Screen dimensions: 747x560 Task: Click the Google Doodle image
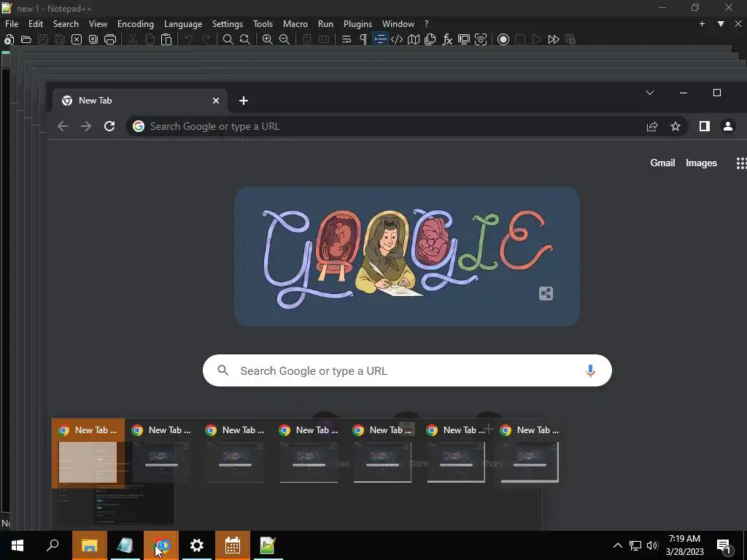pos(407,256)
